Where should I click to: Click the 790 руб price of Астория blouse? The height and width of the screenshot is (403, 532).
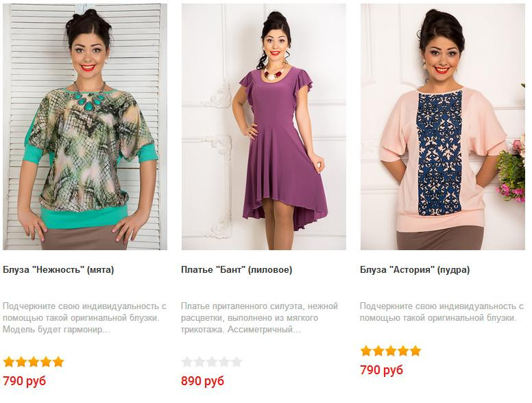(x=382, y=369)
